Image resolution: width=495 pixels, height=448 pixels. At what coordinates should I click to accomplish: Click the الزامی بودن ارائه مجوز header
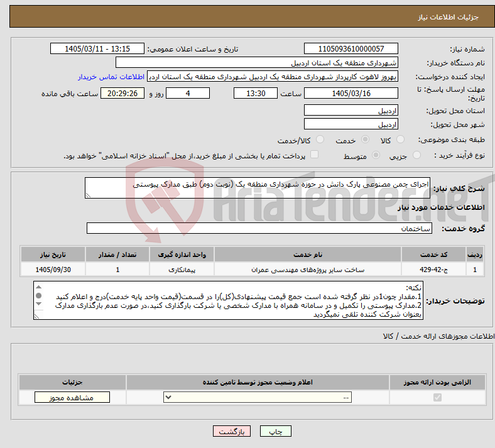[x=437, y=382]
